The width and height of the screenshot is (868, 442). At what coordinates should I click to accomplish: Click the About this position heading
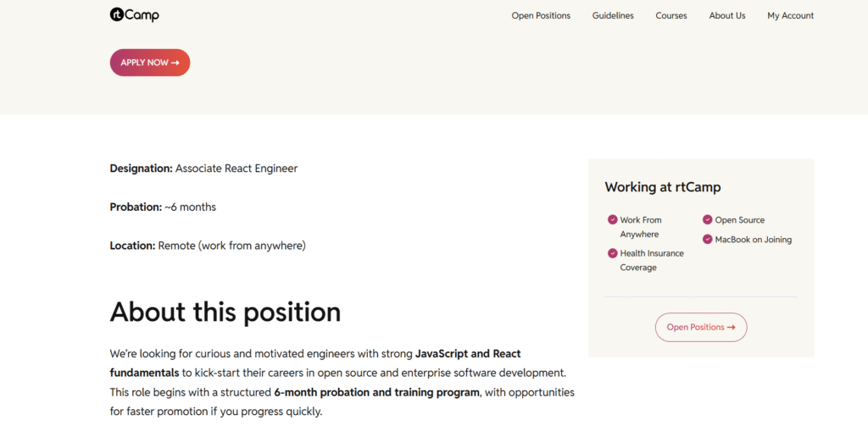[x=225, y=312]
